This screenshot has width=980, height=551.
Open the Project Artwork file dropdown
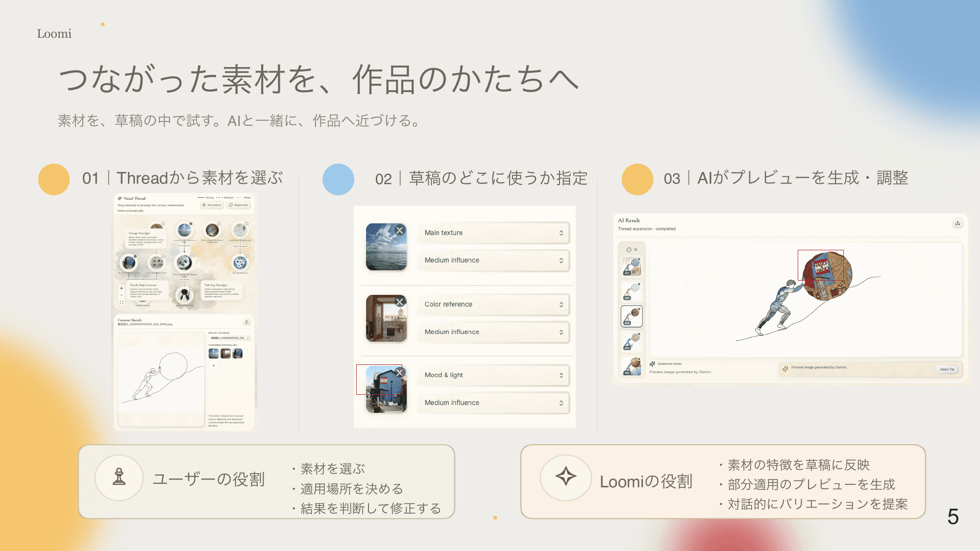pyautogui.click(x=230, y=338)
